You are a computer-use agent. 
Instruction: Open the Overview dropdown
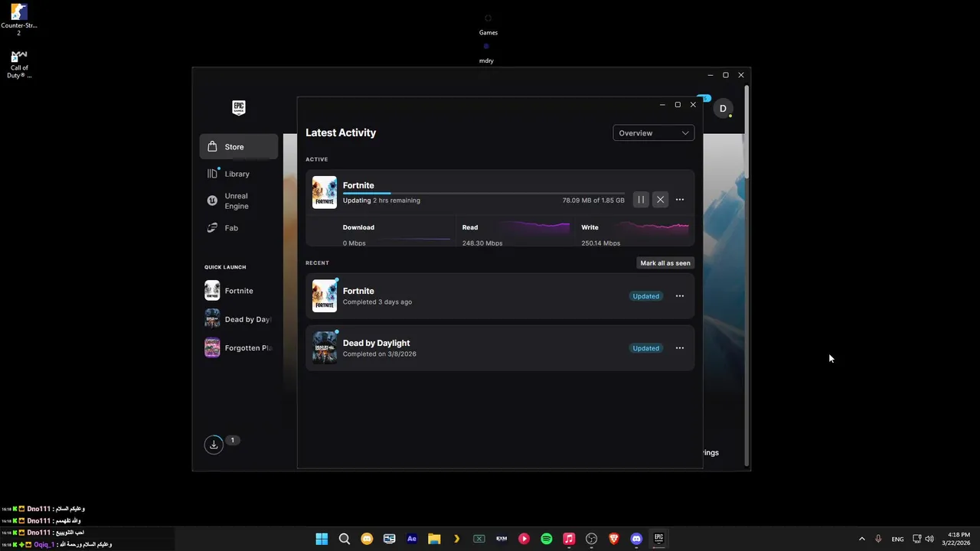point(653,133)
